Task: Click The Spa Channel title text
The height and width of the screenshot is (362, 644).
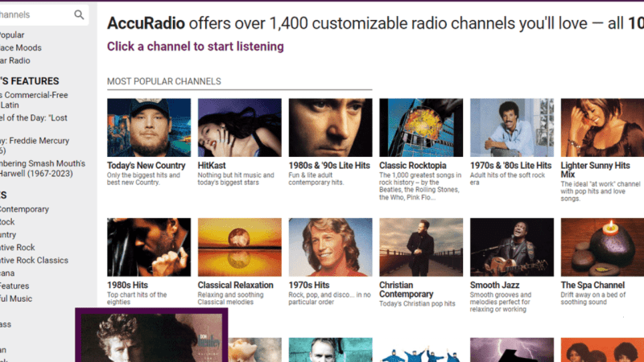Action: [592, 285]
